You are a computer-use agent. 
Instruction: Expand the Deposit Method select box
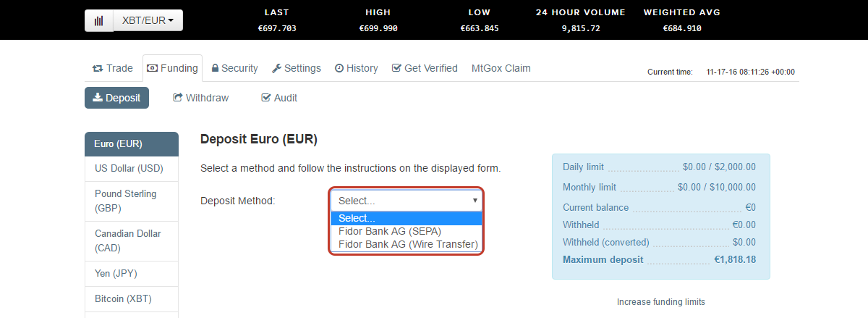407,201
